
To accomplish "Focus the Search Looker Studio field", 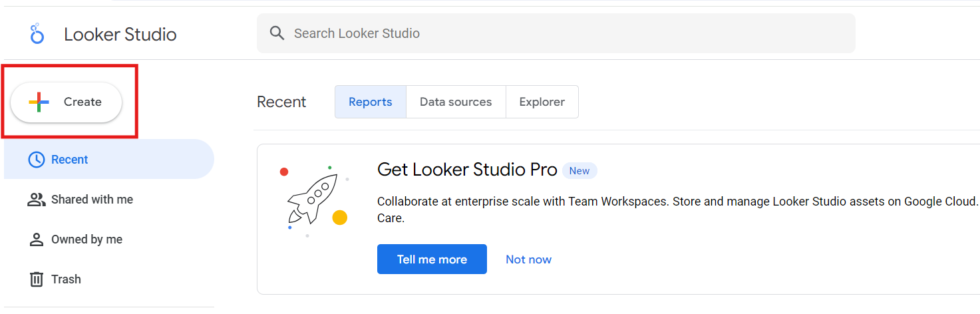I will 556,33.
